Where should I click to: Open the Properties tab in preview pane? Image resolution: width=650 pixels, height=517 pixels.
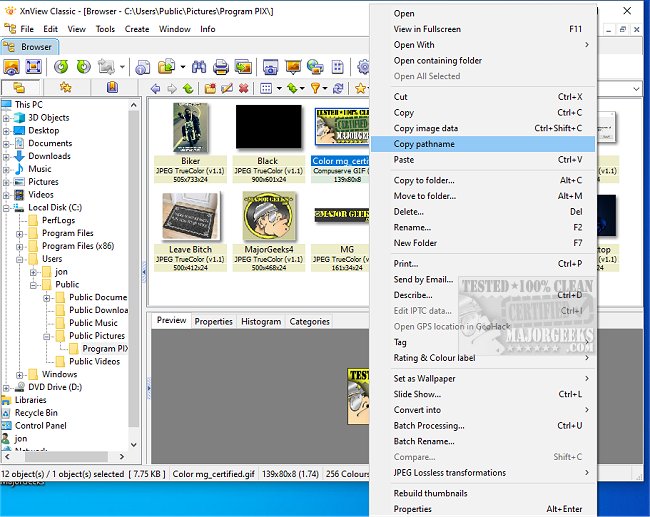point(213,321)
